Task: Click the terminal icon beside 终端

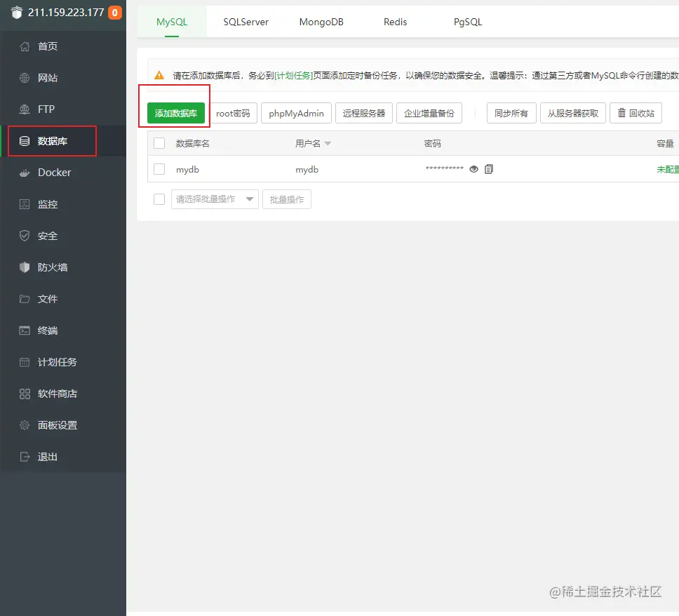Action: click(x=25, y=330)
